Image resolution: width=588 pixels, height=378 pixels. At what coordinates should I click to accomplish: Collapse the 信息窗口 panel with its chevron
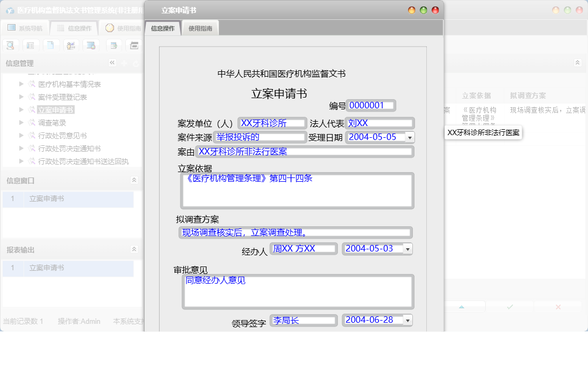[134, 181]
